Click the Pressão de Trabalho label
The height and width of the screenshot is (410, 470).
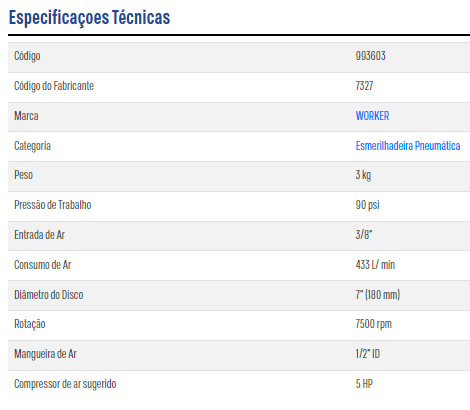click(x=53, y=205)
